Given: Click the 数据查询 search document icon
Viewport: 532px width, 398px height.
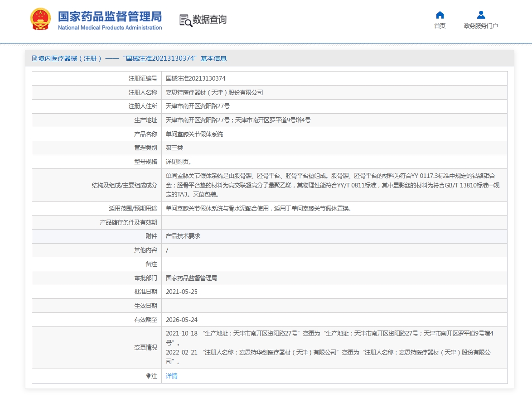Looking at the screenshot, I should [x=185, y=20].
